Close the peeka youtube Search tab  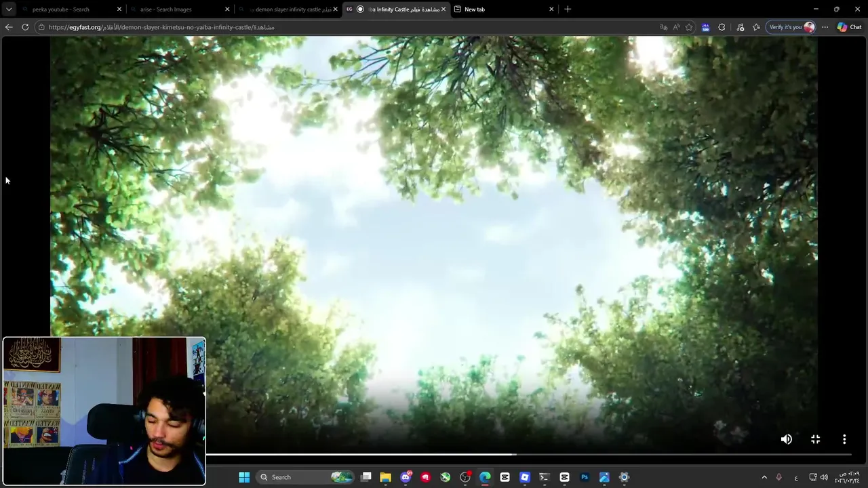point(119,9)
